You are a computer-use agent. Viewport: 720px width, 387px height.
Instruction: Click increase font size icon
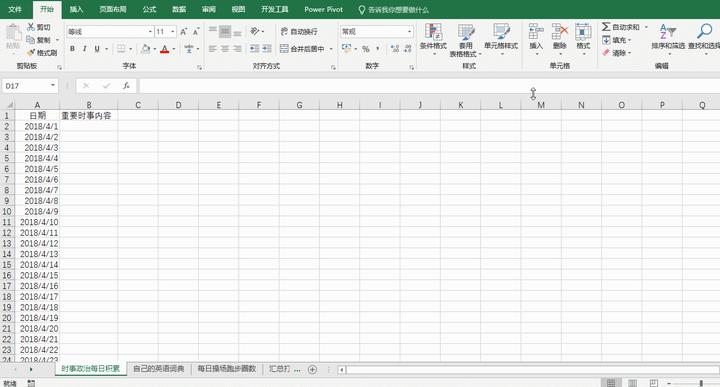(x=183, y=31)
